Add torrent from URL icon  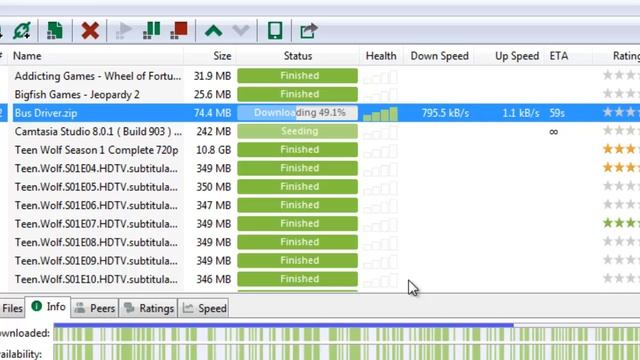22,31
